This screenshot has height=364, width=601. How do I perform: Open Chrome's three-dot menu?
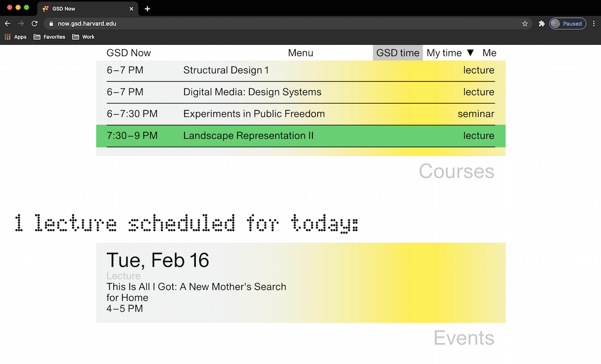tap(594, 24)
